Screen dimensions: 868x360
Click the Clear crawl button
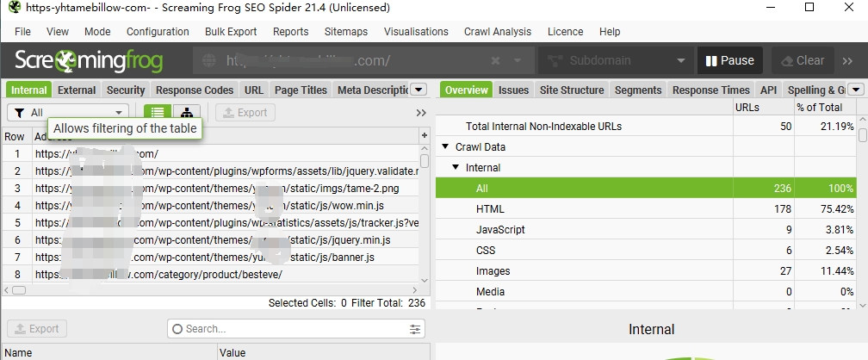coord(803,60)
